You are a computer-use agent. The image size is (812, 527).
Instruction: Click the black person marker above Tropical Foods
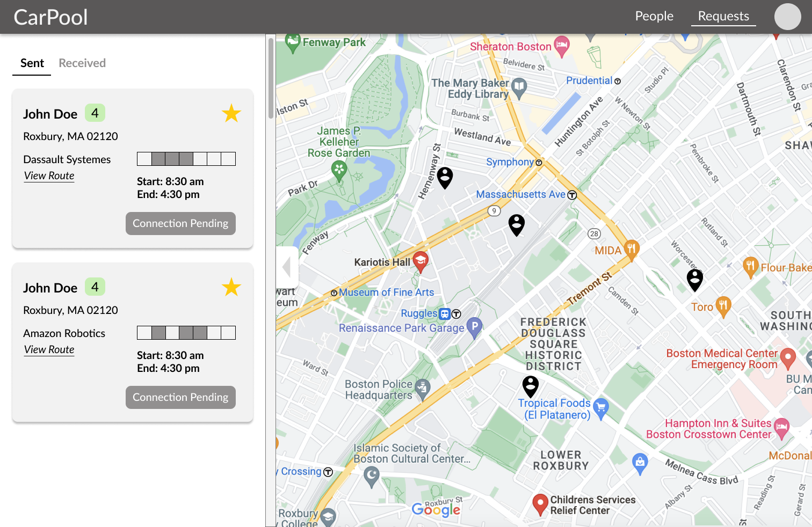pyautogui.click(x=531, y=386)
